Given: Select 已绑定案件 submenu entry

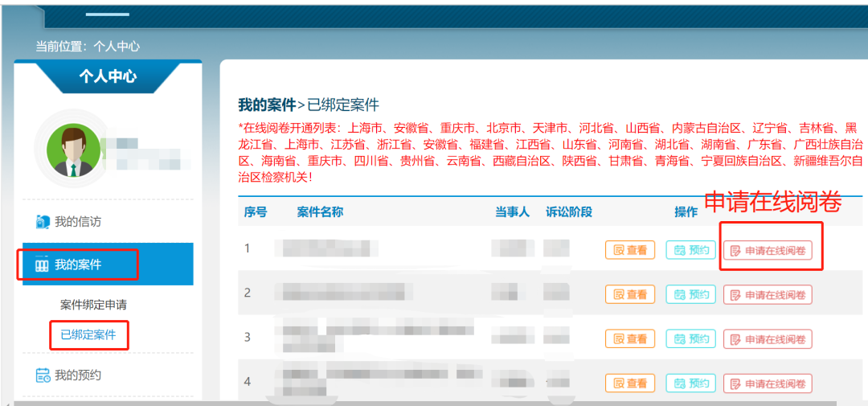Looking at the screenshot, I should pos(88,335).
